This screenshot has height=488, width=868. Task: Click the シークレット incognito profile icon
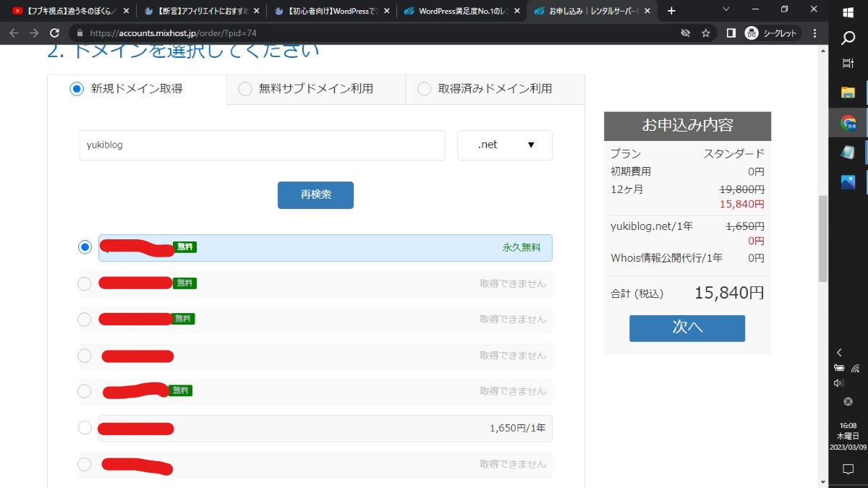click(772, 33)
